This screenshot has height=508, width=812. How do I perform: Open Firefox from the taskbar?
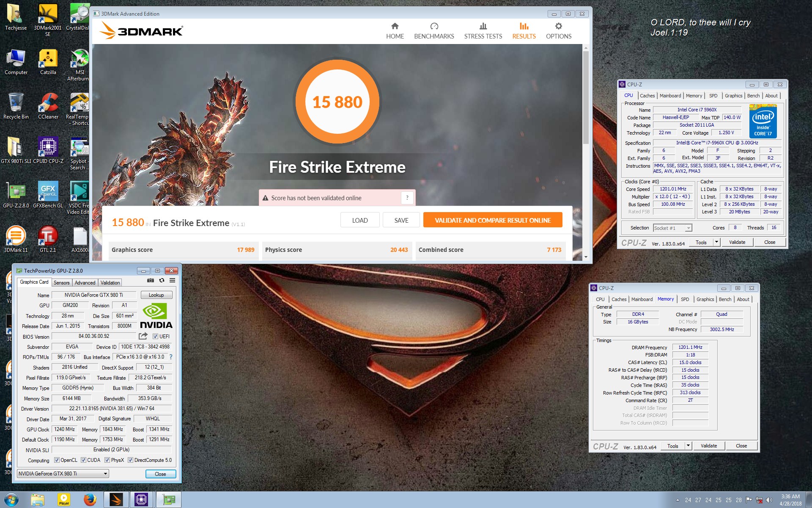click(90, 500)
